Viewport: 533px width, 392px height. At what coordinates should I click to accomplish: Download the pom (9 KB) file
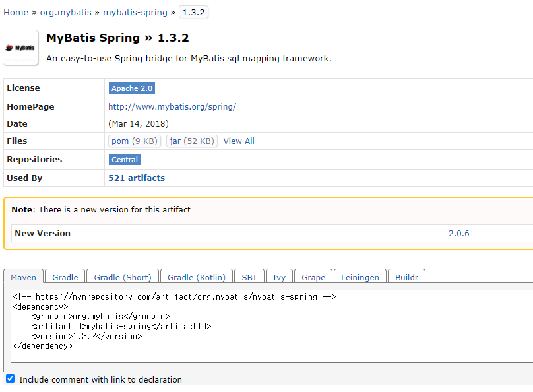(x=135, y=141)
